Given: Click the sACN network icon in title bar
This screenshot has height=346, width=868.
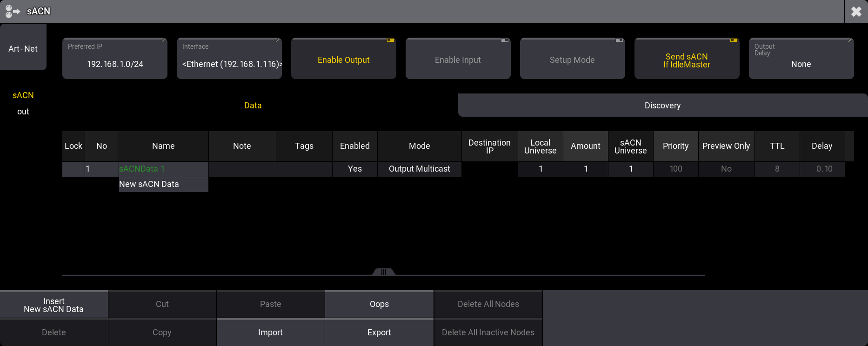Looking at the screenshot, I should 13,11.
